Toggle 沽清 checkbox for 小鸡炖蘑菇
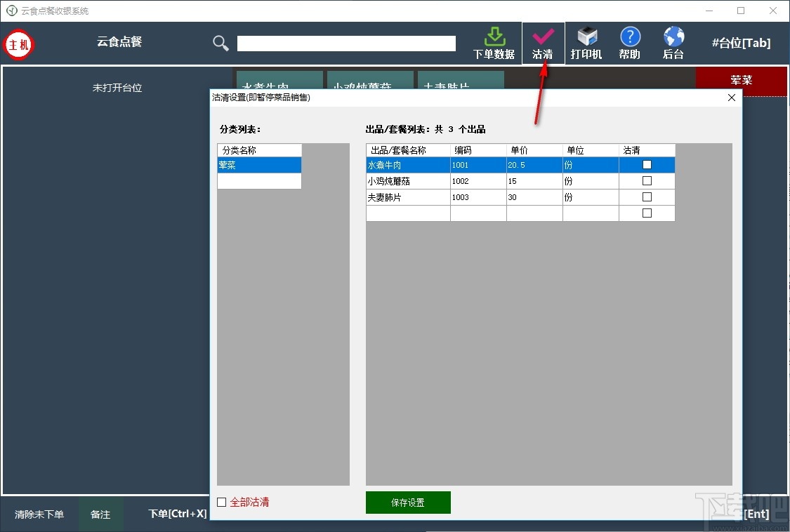The image size is (790, 532). (x=647, y=181)
